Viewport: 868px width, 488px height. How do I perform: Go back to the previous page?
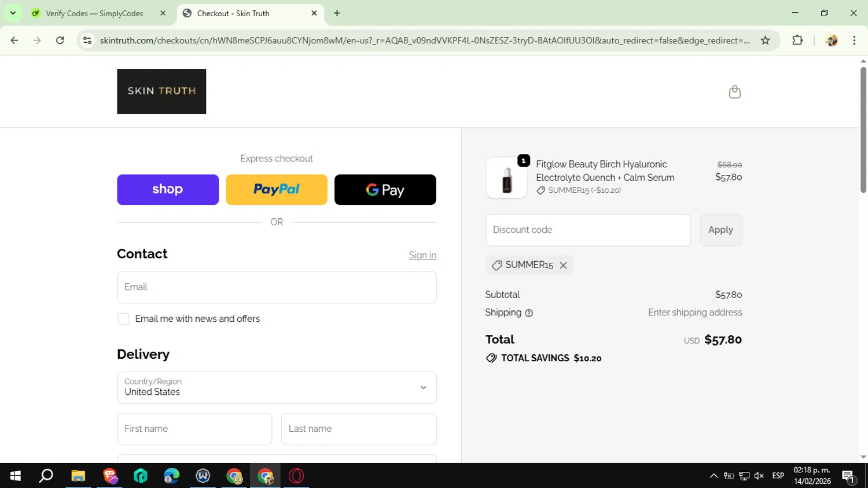(14, 41)
